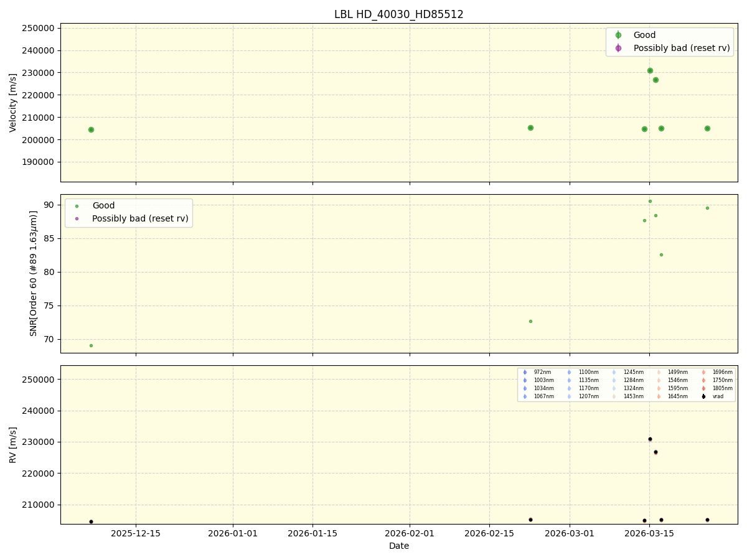The height and width of the screenshot is (560, 747).
Task: Click the 2025-12-15 date tick label
Action: (x=136, y=533)
